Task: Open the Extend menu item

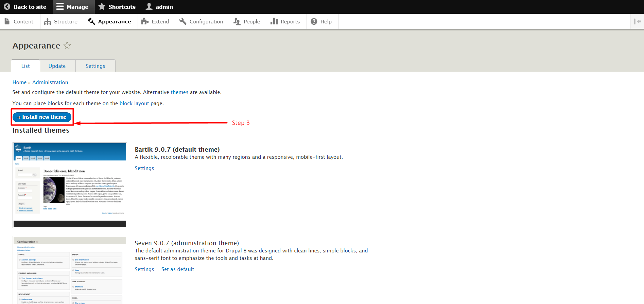Action: point(157,21)
